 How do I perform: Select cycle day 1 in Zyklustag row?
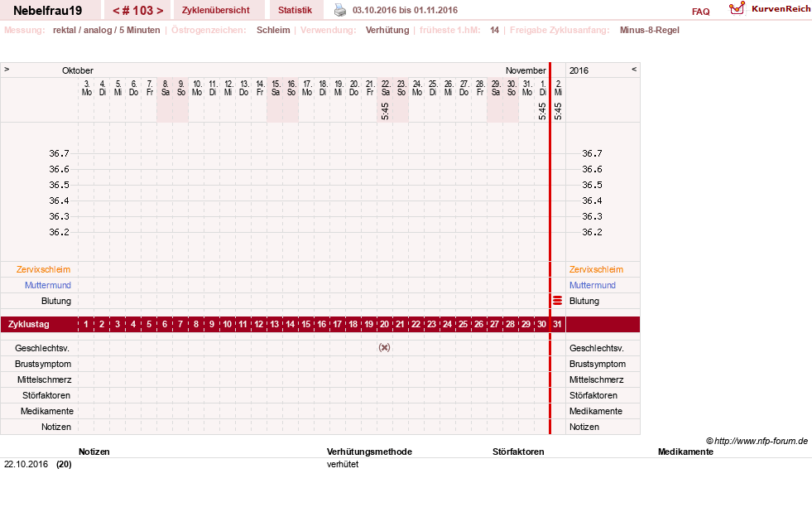tap(86, 324)
